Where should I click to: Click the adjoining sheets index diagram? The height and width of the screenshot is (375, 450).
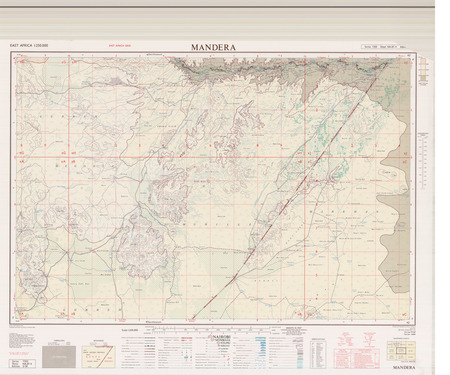coord(401,351)
